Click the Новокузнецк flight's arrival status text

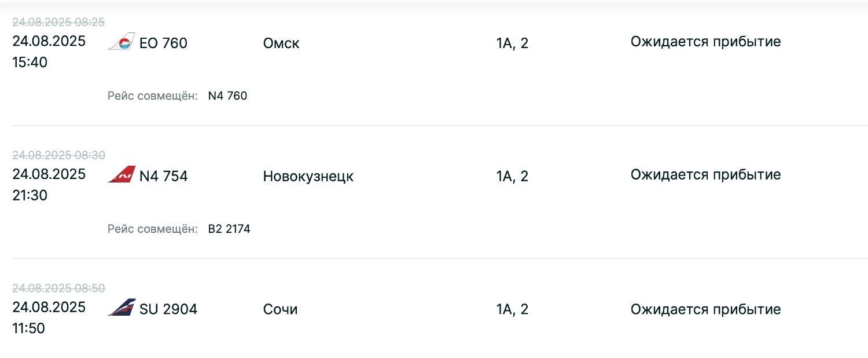click(x=705, y=175)
